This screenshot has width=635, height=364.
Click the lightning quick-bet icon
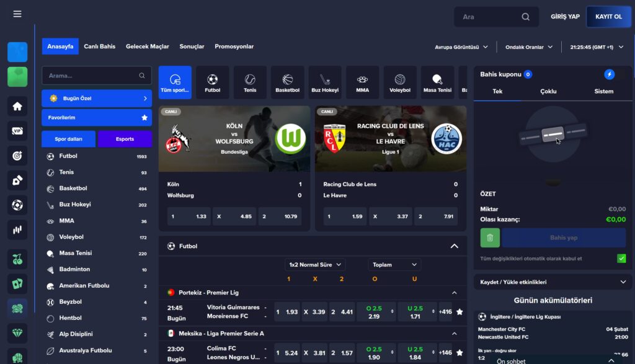pos(609,74)
